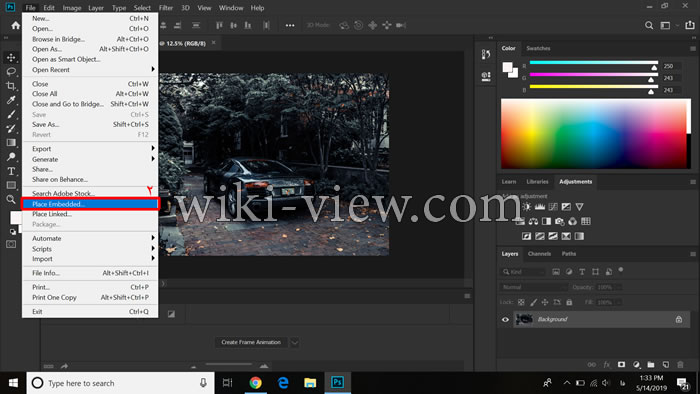Click the Home icon in options bar

(16, 25)
